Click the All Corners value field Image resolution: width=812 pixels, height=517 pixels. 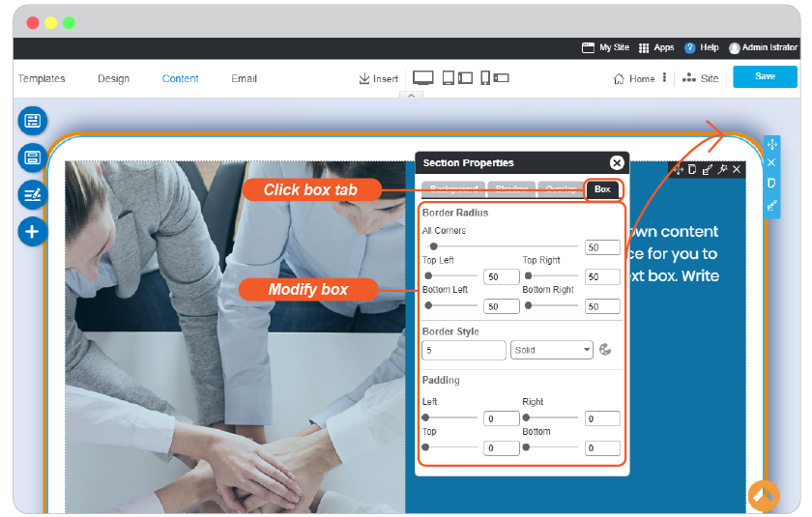[x=602, y=247]
